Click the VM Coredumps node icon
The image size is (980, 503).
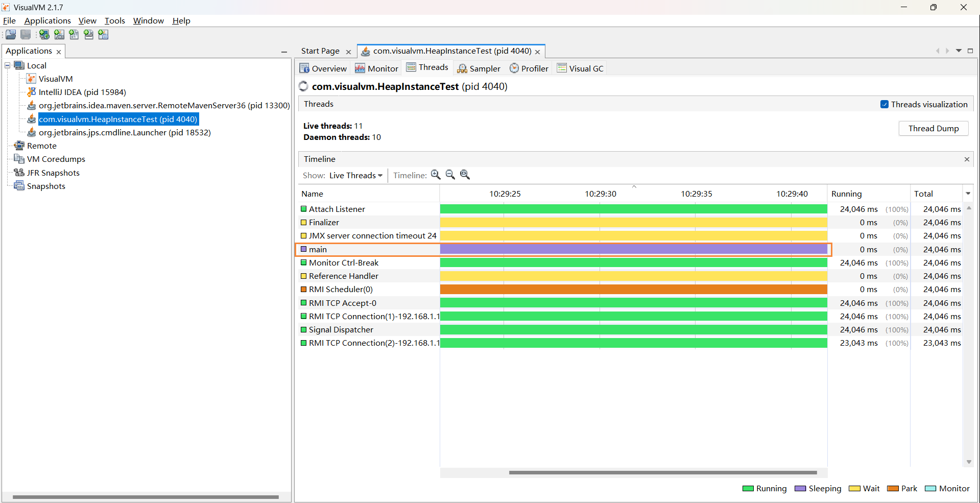pyautogui.click(x=19, y=159)
